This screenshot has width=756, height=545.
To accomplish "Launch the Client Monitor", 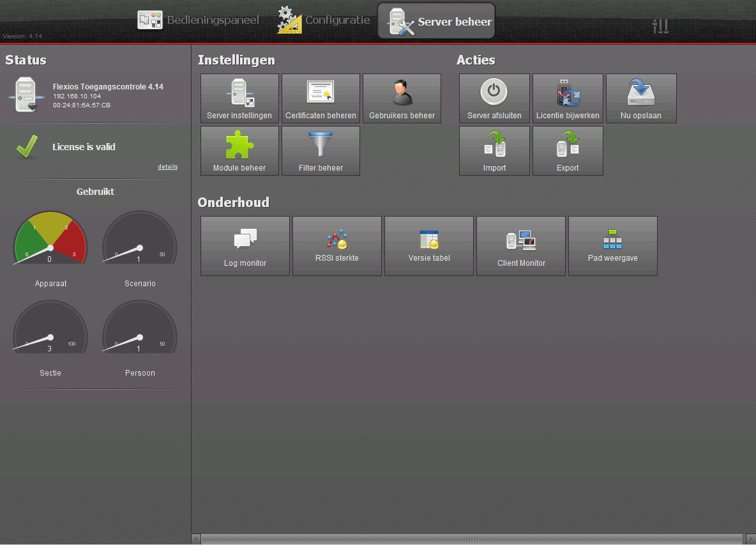I will pyautogui.click(x=521, y=246).
